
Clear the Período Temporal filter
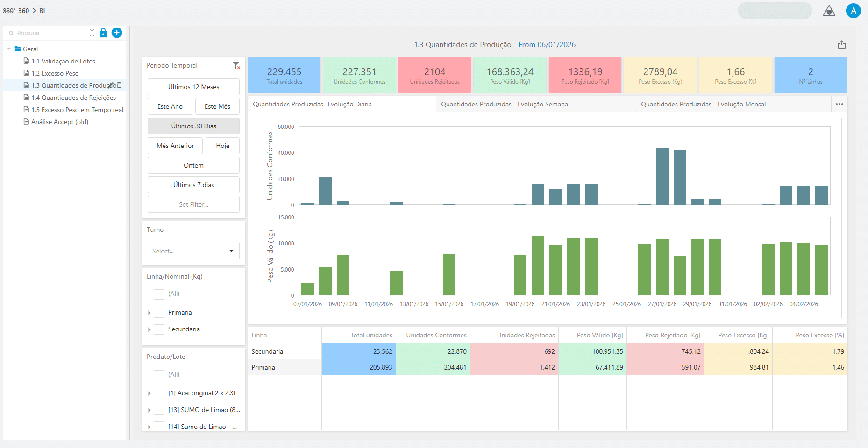pos(236,65)
